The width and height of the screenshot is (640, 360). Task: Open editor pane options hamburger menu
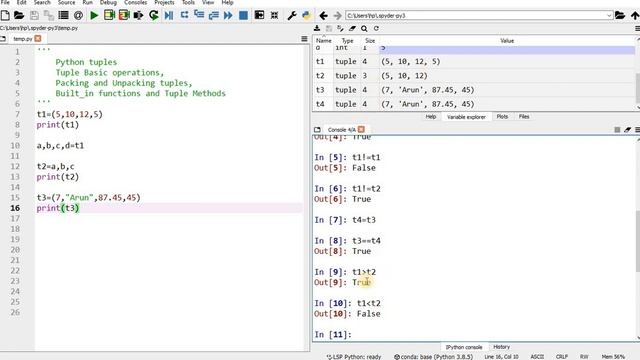(x=304, y=39)
